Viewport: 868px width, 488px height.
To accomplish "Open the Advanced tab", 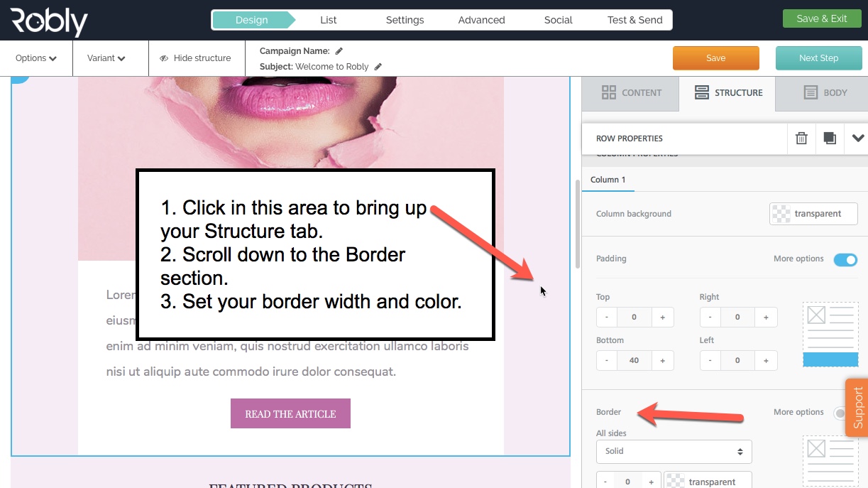I will [x=481, y=20].
